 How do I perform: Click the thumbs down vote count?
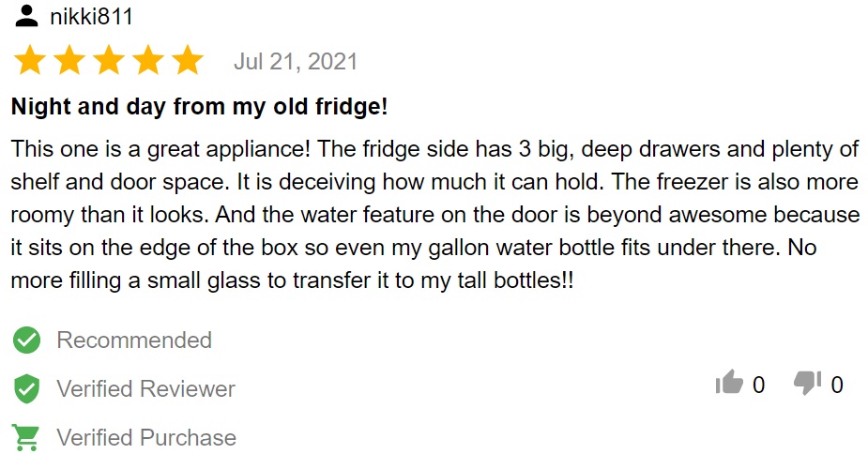pos(837,385)
